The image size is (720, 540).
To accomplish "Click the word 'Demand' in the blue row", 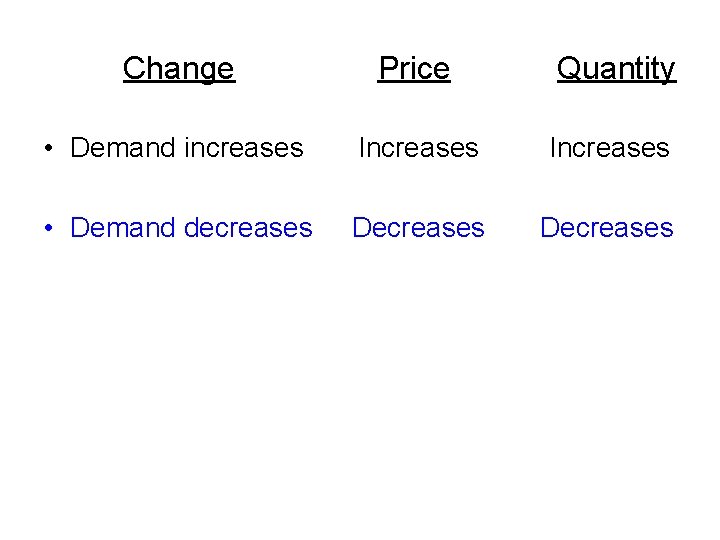I will tap(123, 227).
